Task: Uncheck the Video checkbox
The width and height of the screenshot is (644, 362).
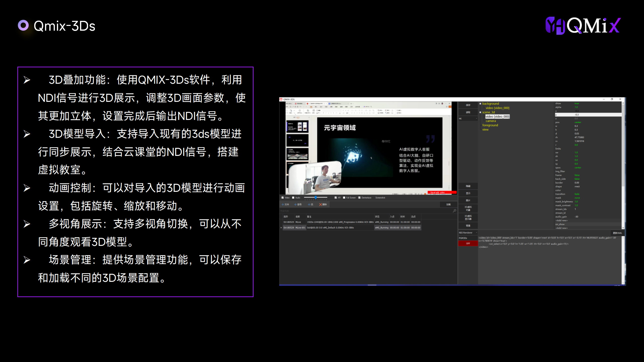Action: [283, 198]
